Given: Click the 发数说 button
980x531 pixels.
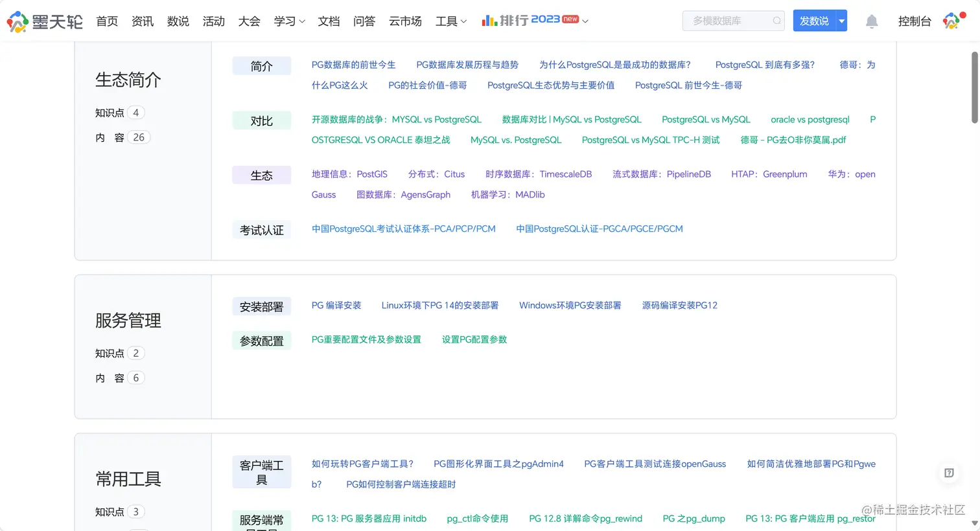Looking at the screenshot, I should point(814,21).
